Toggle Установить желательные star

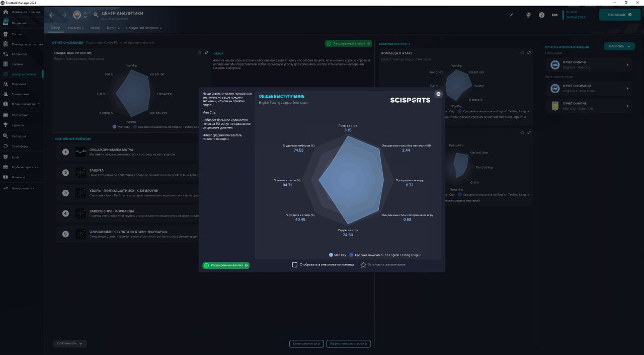(363, 265)
